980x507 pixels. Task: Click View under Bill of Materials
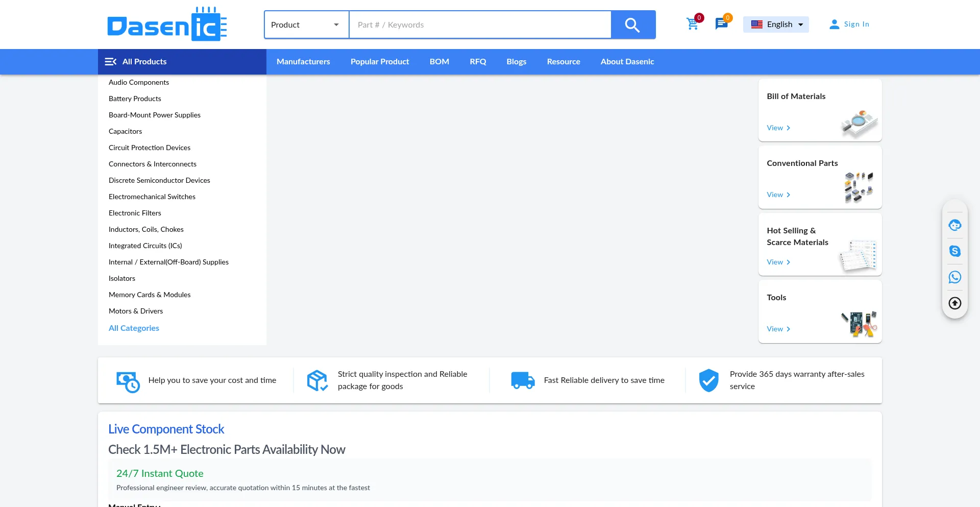(x=778, y=128)
